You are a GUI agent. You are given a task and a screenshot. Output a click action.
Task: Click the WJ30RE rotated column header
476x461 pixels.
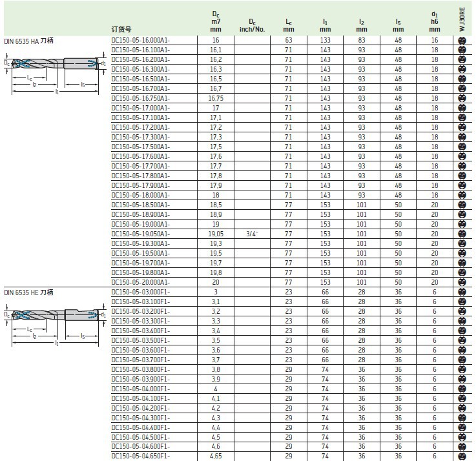tap(461, 19)
